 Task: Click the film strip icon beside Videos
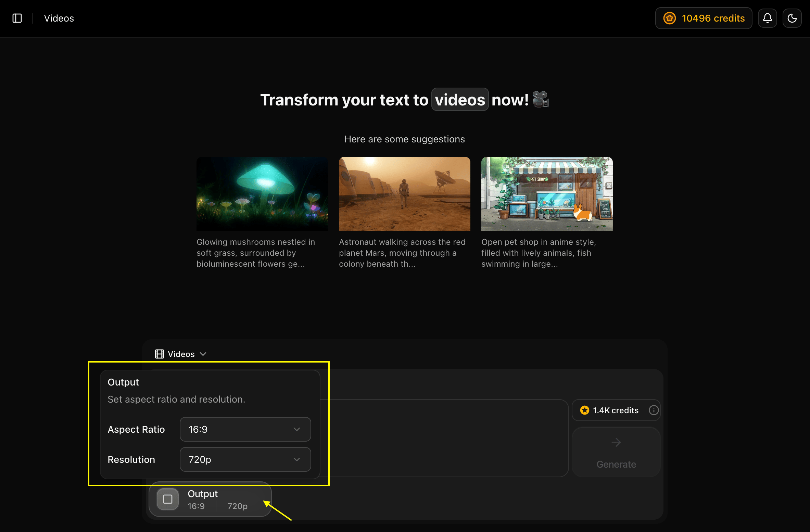pos(159,354)
